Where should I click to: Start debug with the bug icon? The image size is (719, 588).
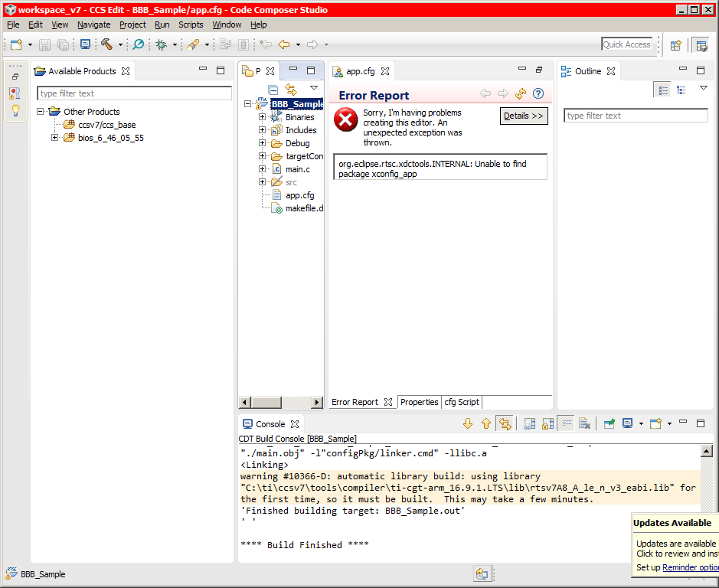pos(161,44)
